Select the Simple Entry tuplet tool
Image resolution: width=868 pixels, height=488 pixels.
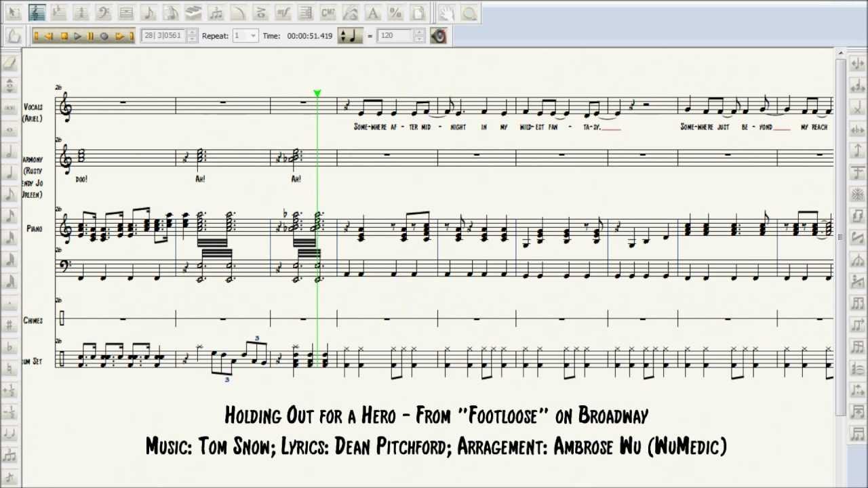[10, 455]
